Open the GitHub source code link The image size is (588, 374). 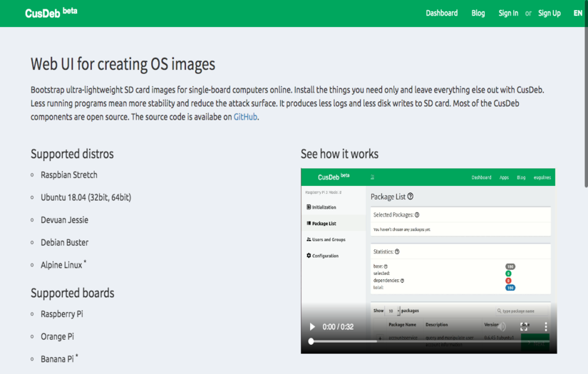(x=245, y=117)
